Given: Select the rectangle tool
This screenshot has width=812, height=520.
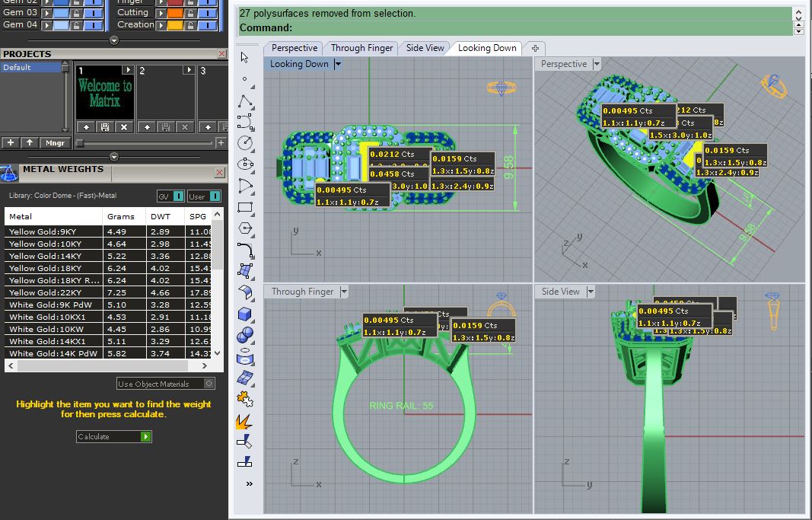Looking at the screenshot, I should tap(245, 207).
